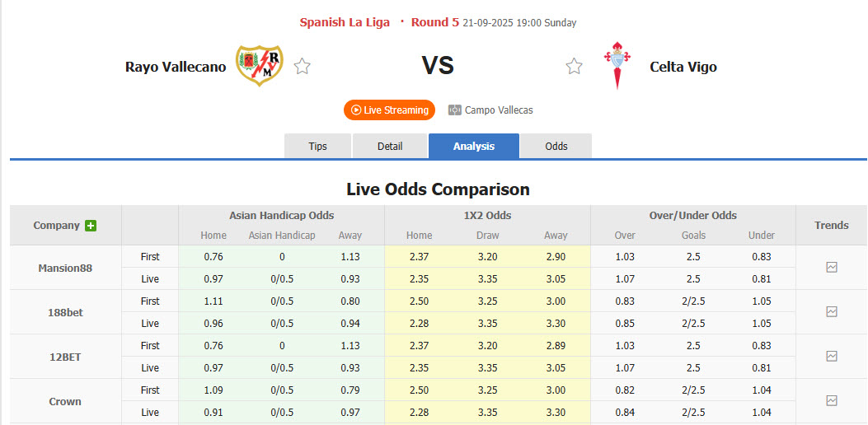
Task: Open the Celta Vigo team name link
Action: point(683,67)
